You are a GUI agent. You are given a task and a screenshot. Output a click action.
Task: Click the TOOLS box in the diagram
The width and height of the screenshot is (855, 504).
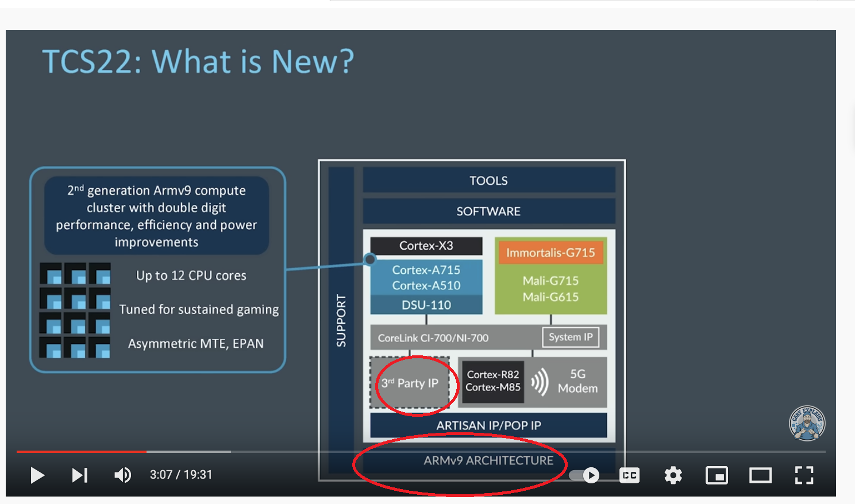click(x=488, y=180)
